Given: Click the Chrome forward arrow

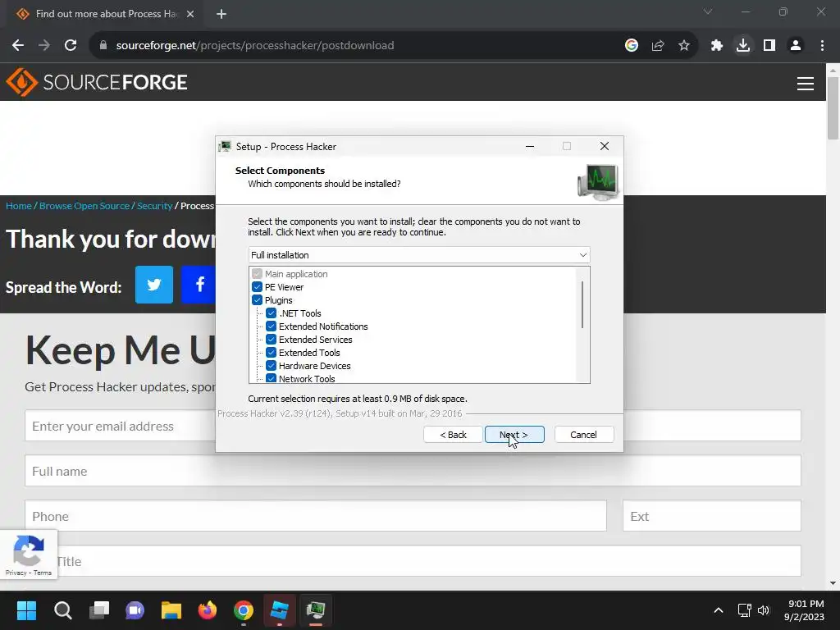Looking at the screenshot, I should coord(44,46).
